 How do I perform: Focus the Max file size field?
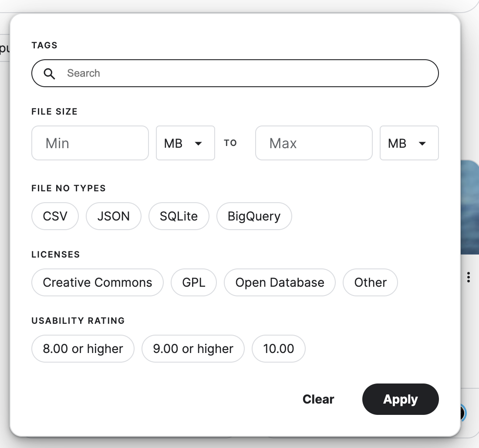(314, 143)
